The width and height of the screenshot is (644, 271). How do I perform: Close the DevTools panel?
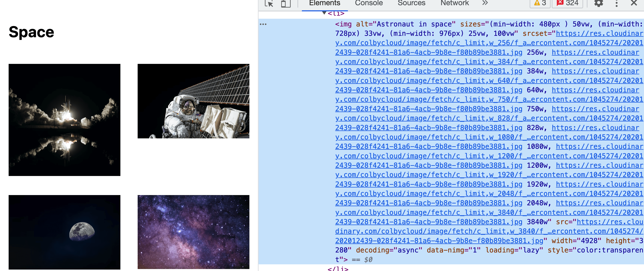pyautogui.click(x=634, y=3)
